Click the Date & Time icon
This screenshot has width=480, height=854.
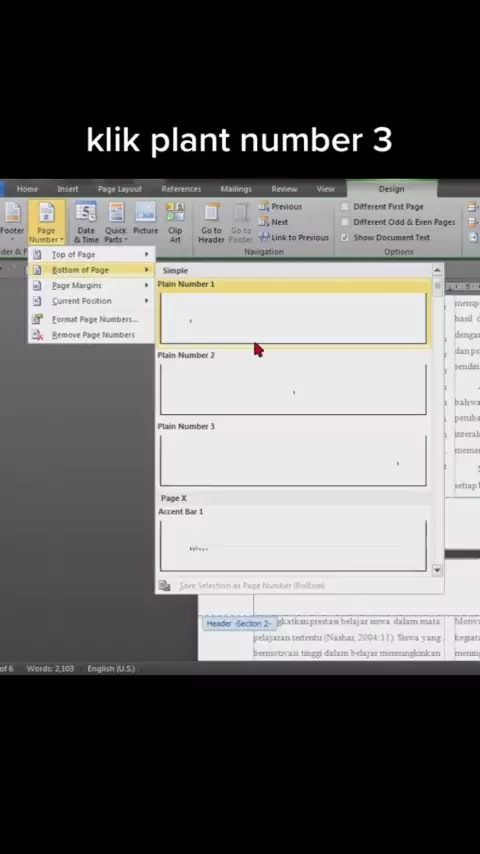[x=86, y=222]
